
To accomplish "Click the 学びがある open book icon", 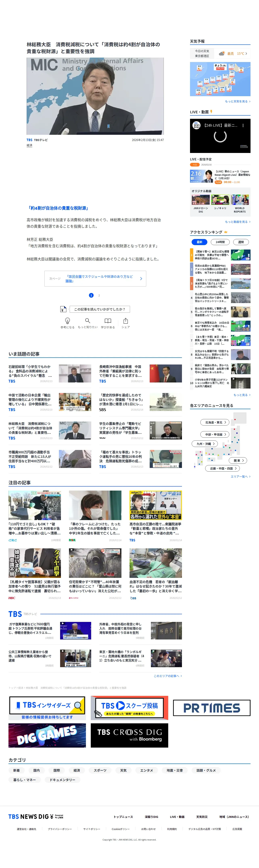I will pyautogui.click(x=108, y=320).
